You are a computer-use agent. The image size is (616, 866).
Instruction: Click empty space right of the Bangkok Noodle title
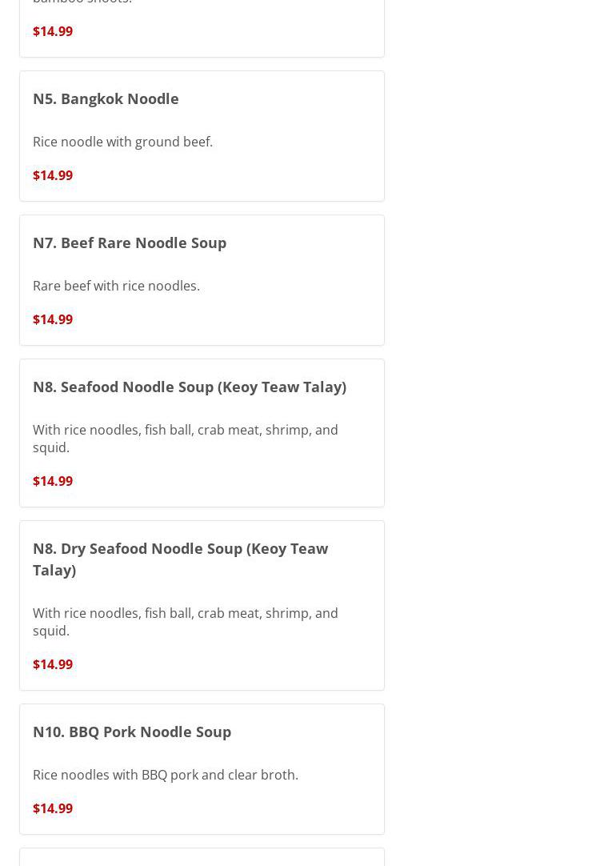click(280, 98)
